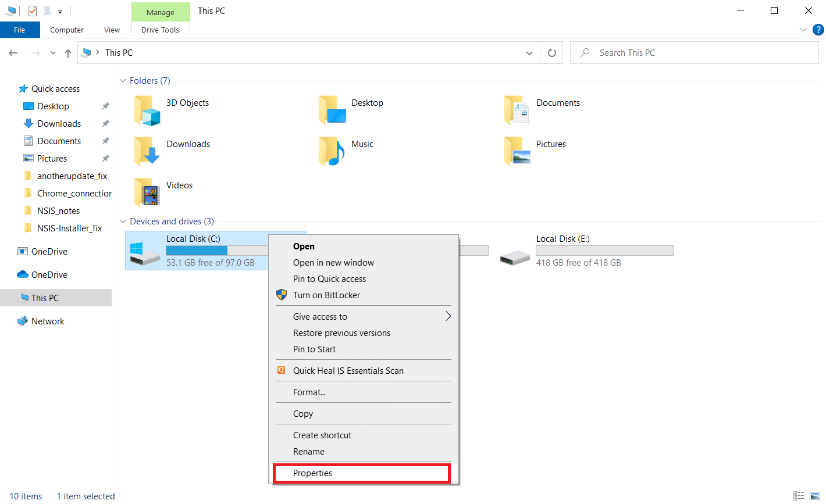This screenshot has height=504, width=826.
Task: Click the Quick Heal scan icon in context menu
Action: point(282,370)
